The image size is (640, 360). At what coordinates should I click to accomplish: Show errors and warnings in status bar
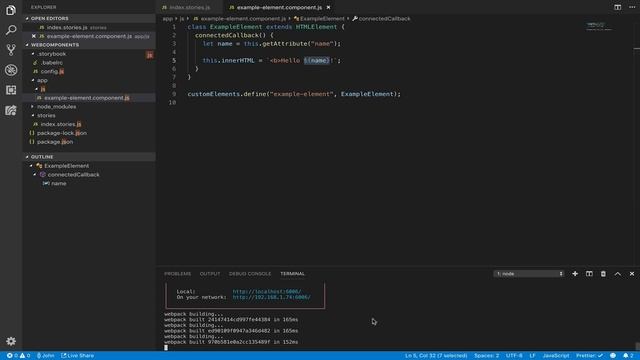(18, 356)
